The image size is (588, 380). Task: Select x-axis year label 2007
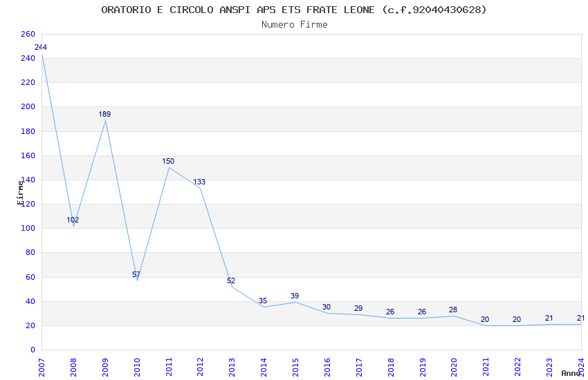click(42, 368)
